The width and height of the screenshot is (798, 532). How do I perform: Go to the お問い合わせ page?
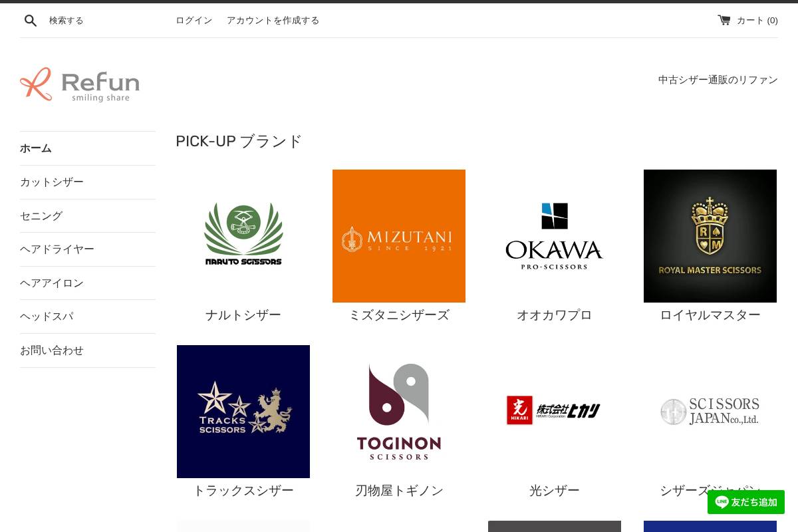click(52, 350)
